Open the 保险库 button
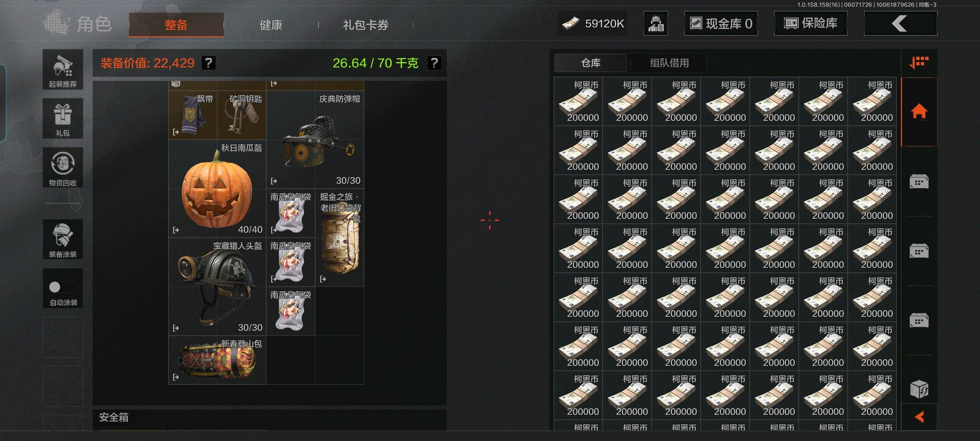 811,23
